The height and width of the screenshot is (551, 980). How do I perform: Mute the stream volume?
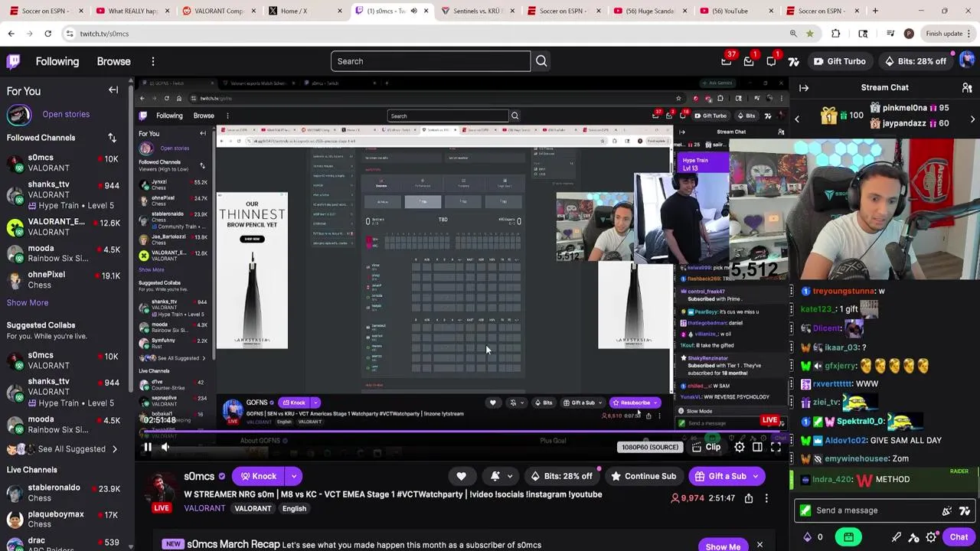tap(165, 447)
